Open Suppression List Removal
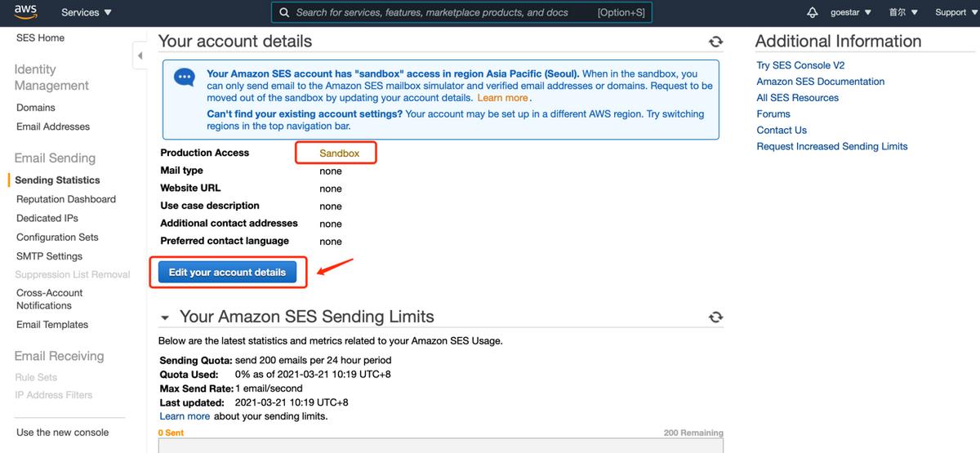Viewport: 980px width, 453px height. tap(73, 275)
